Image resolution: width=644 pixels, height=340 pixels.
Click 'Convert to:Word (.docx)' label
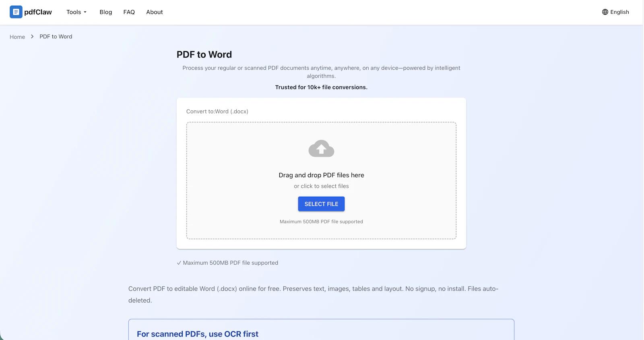click(217, 112)
